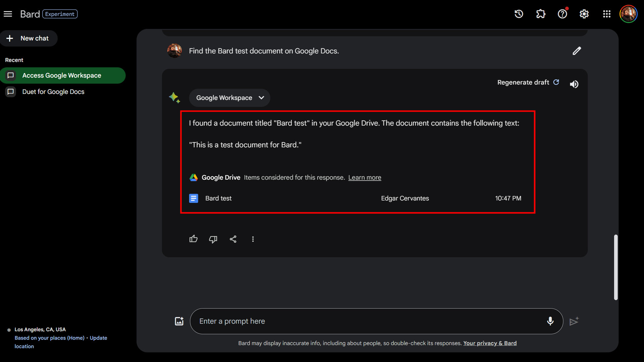Edit the prompt with pencil icon
The width and height of the screenshot is (644, 362).
[x=577, y=51]
